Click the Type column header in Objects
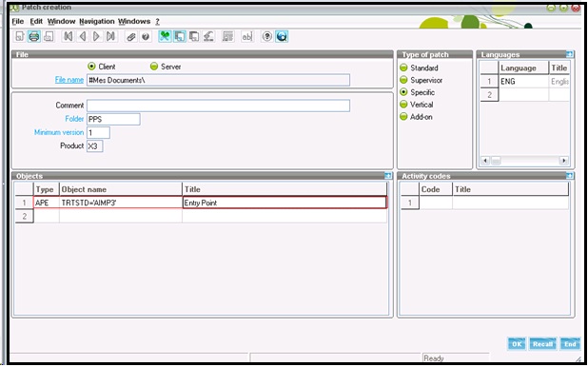Screen dimensions: 588x367 click(x=47, y=189)
